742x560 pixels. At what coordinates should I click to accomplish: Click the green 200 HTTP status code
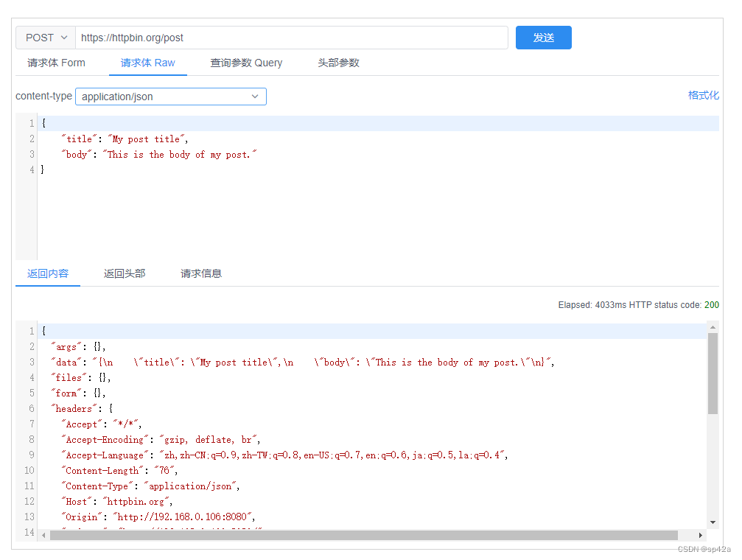click(x=712, y=305)
